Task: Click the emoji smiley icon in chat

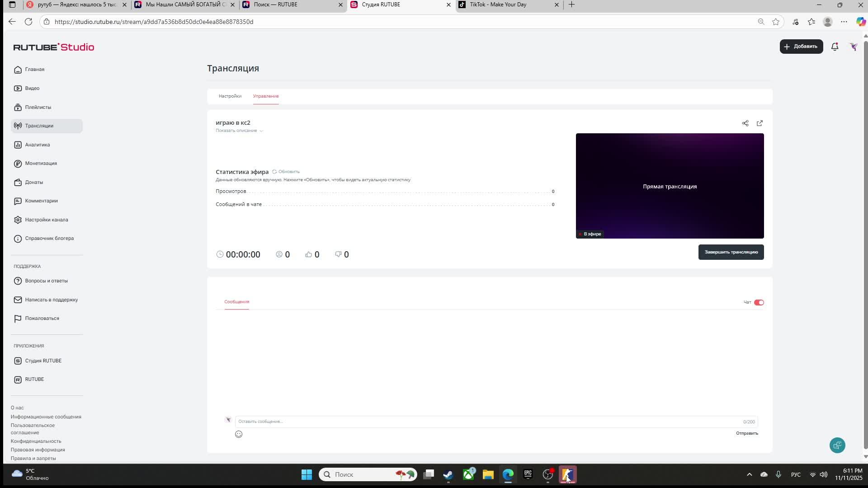Action: coord(239,434)
